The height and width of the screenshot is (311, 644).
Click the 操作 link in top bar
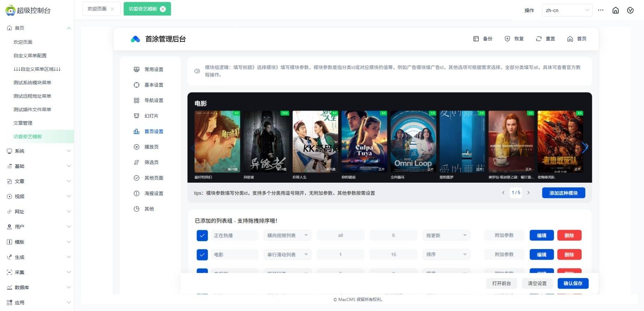click(x=529, y=10)
